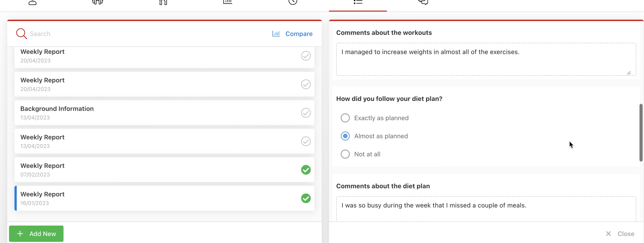
Task: Click the workouts comments text area
Action: click(486, 59)
